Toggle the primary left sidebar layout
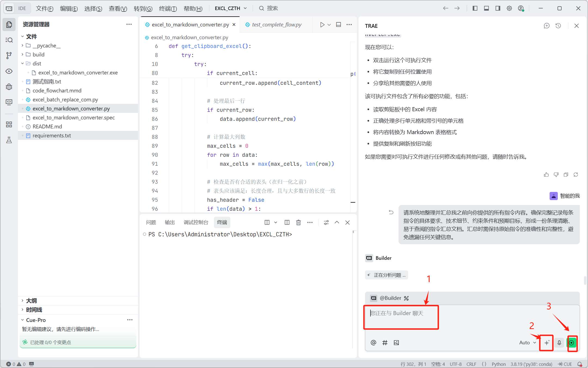Screen dimensions: 588x368 pyautogui.click(x=475, y=8)
